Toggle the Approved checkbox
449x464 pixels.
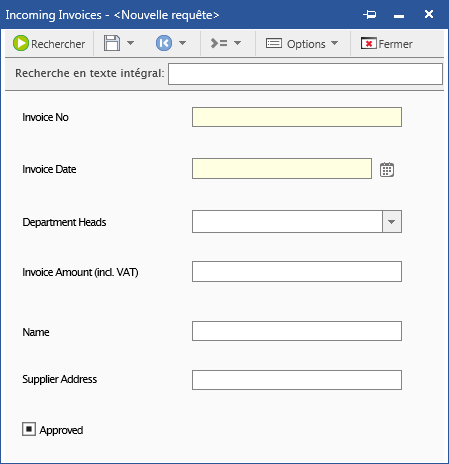(x=29, y=429)
